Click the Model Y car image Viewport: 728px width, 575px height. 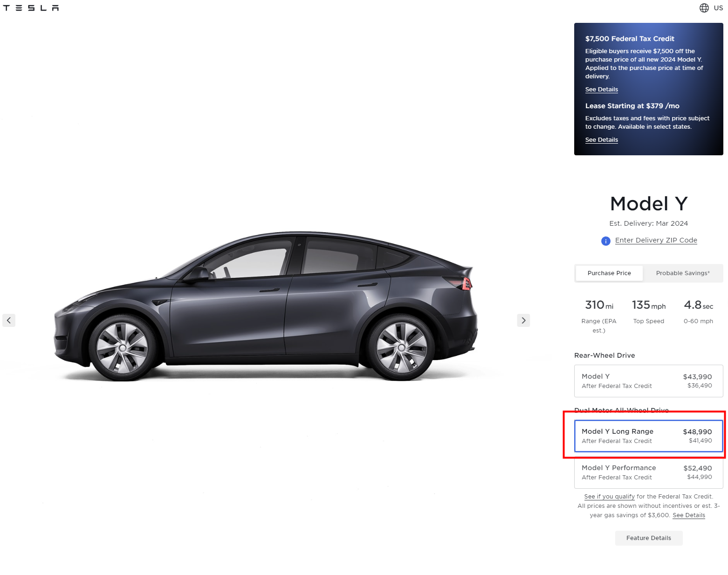pyautogui.click(x=266, y=306)
